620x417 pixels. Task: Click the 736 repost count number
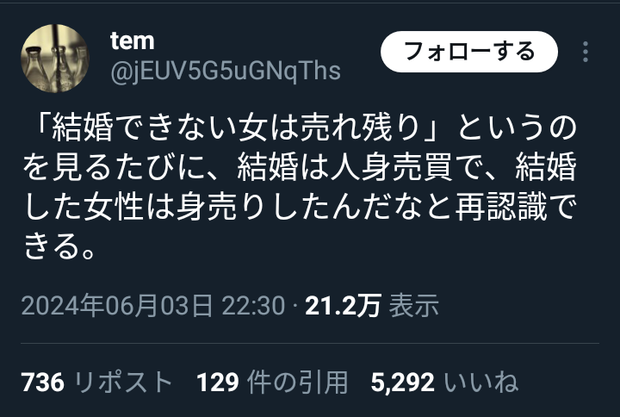point(43,383)
